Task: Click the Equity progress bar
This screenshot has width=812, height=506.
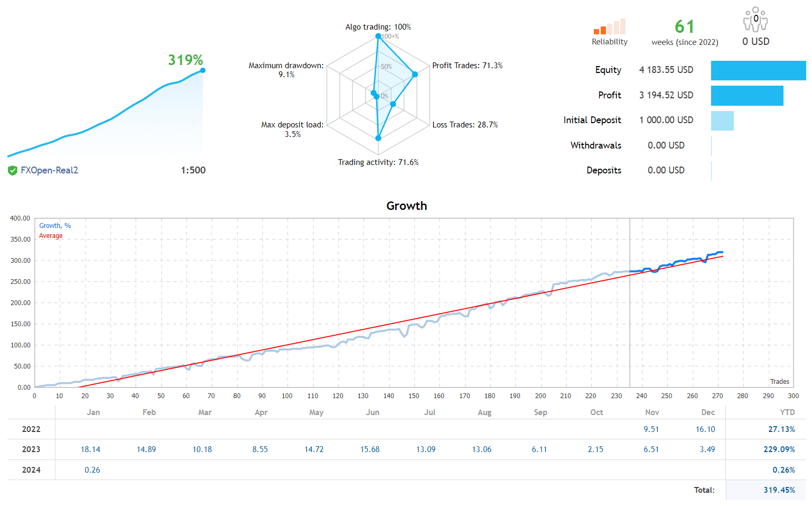Action: [x=759, y=70]
